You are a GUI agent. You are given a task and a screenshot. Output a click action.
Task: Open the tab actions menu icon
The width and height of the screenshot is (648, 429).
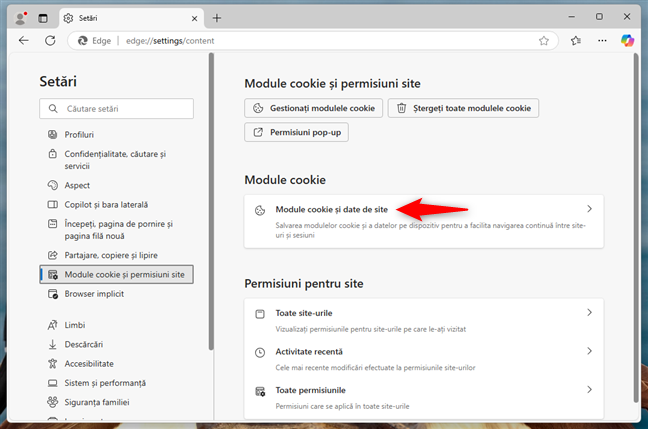point(43,18)
